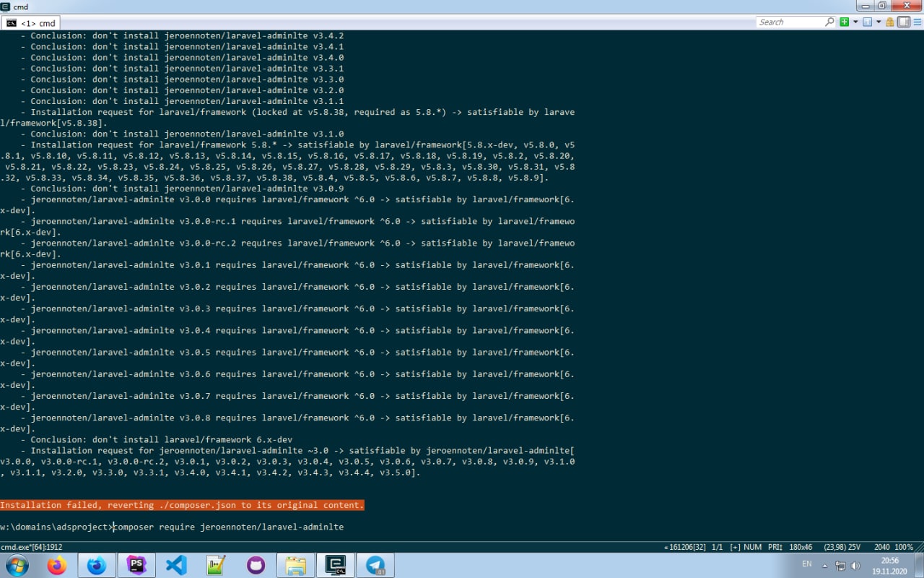Toggle alternative buffer mode icon
924x578 pixels.
click(x=904, y=22)
